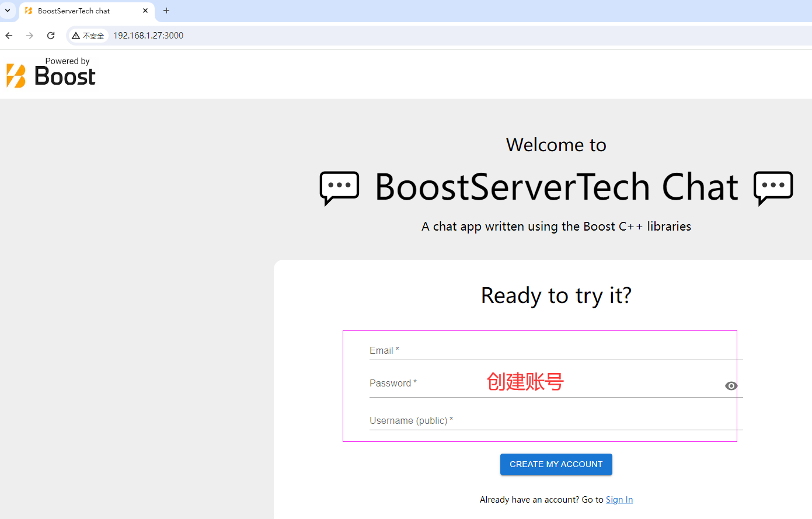Screen dimensions: 812x519
Task: Focus the Username (public) input field
Action: pos(556,420)
